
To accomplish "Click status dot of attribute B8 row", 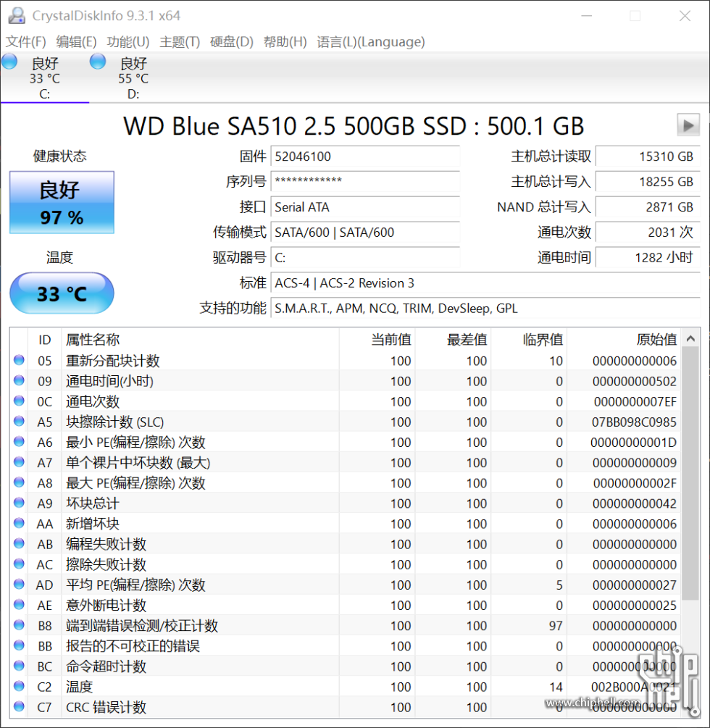I will (x=19, y=625).
